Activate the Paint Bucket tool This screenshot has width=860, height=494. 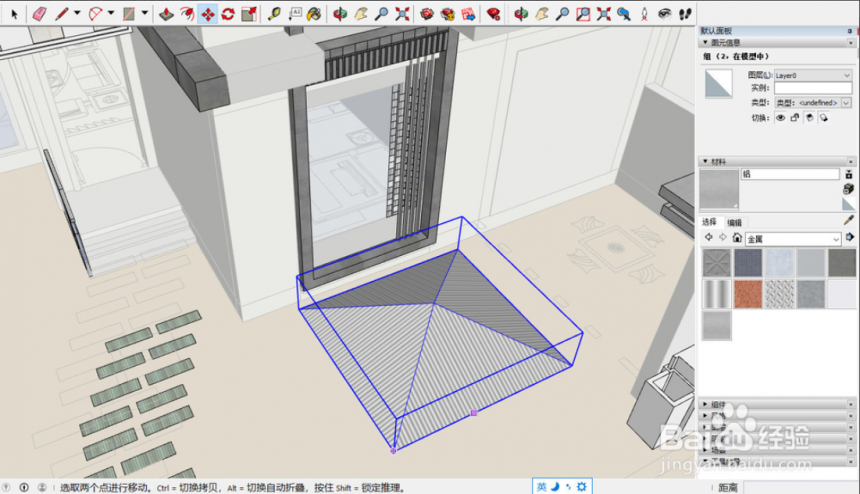pyautogui.click(x=314, y=14)
